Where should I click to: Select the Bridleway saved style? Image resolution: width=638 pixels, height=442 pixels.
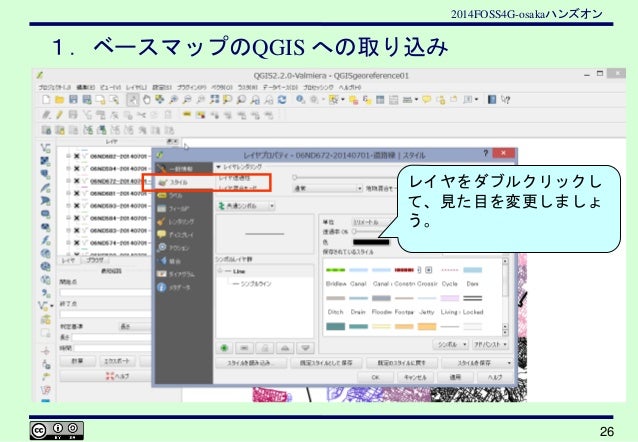coord(336,276)
